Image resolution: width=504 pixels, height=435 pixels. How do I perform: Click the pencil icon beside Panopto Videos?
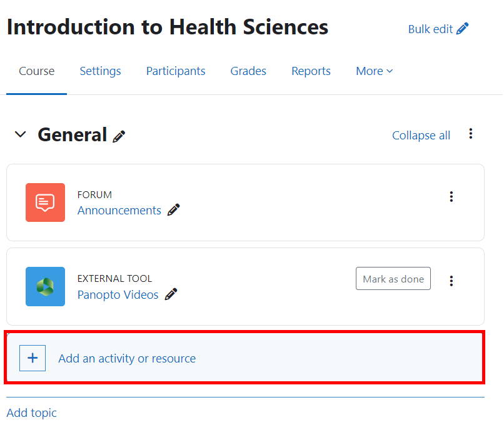[x=172, y=294]
